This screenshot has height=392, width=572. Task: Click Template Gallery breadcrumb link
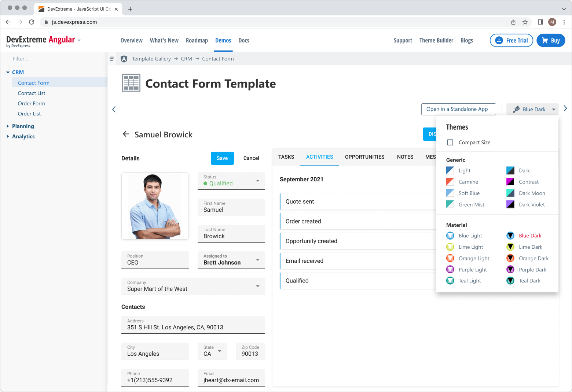tap(151, 59)
